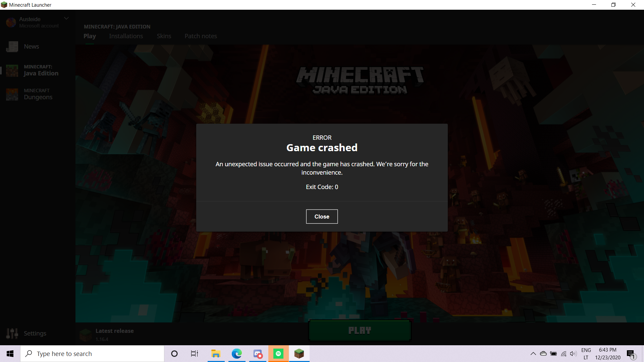Select Minecraft Java Edition grass block icon

point(12,70)
